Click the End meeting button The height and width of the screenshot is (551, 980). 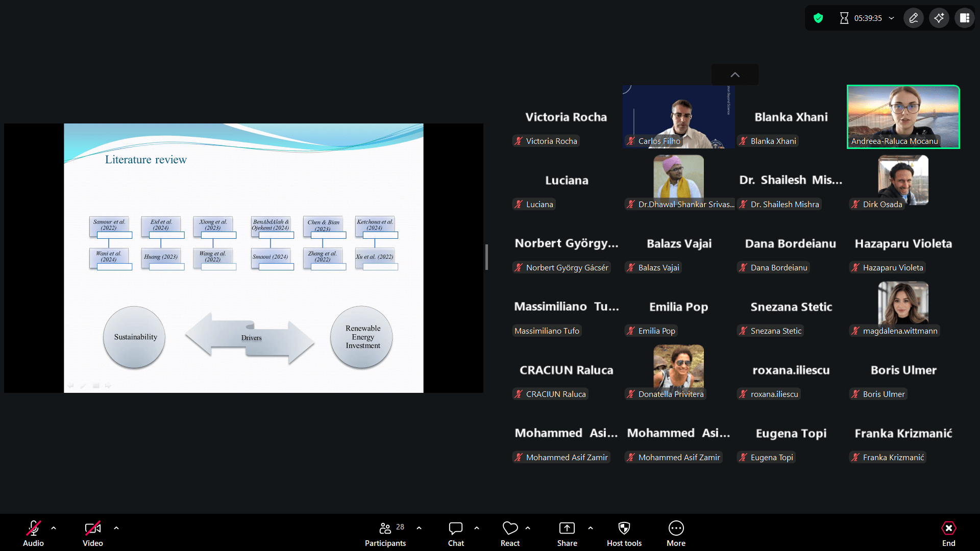[948, 533]
